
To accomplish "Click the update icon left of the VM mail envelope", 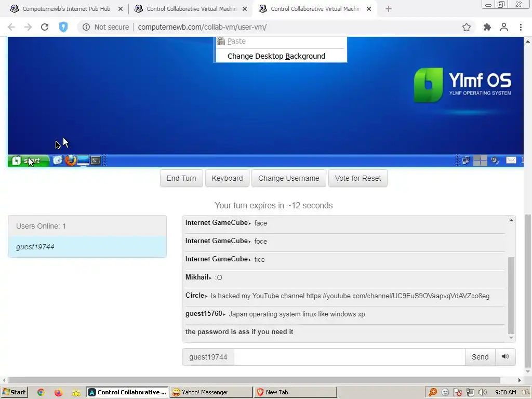I will click(495, 161).
